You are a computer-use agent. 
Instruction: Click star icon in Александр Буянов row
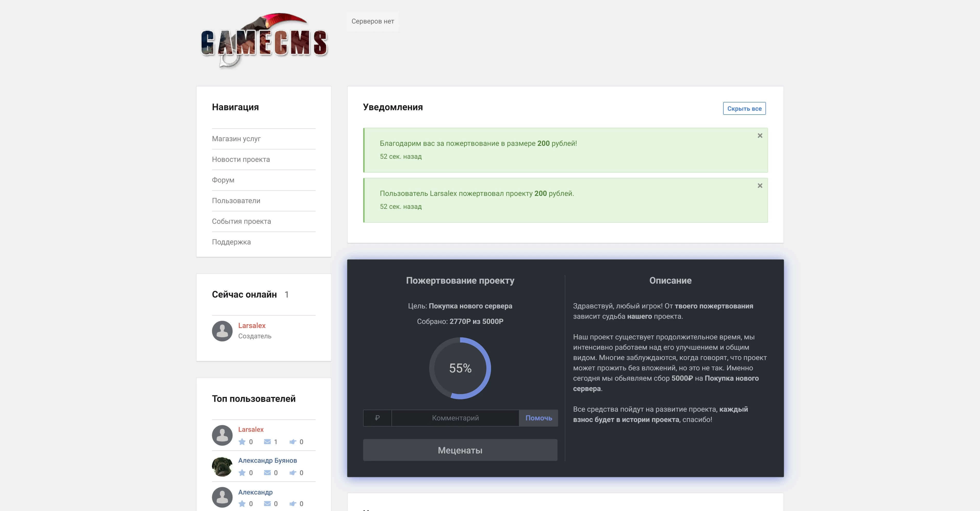point(242,473)
